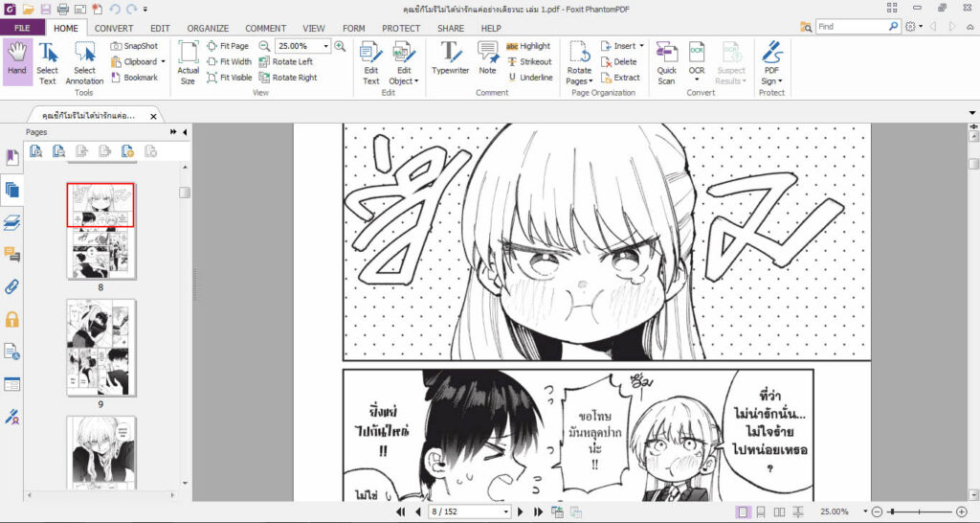Screen dimensions: 980x523
Task: Enable facing pages display mode
Action: (779, 512)
